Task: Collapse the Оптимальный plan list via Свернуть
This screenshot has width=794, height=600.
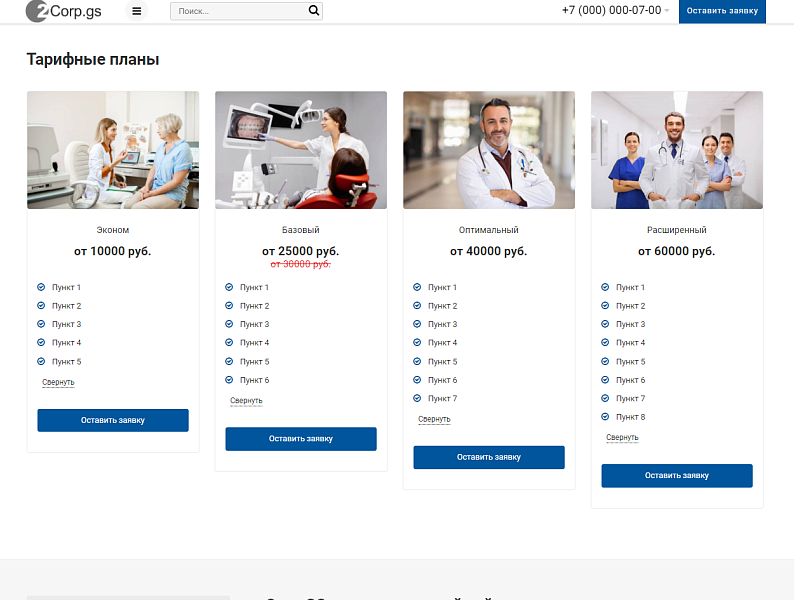Action: 434,419
